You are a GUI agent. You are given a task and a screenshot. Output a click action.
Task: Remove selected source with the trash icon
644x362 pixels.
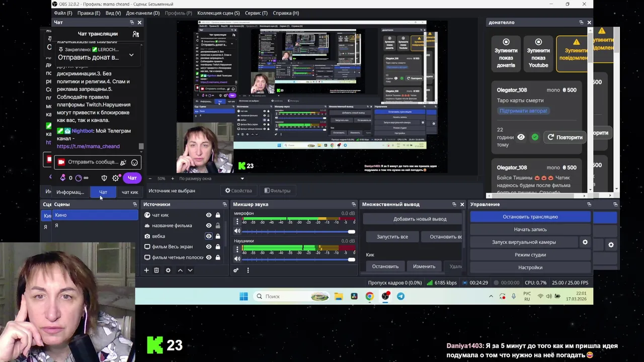coord(156,270)
